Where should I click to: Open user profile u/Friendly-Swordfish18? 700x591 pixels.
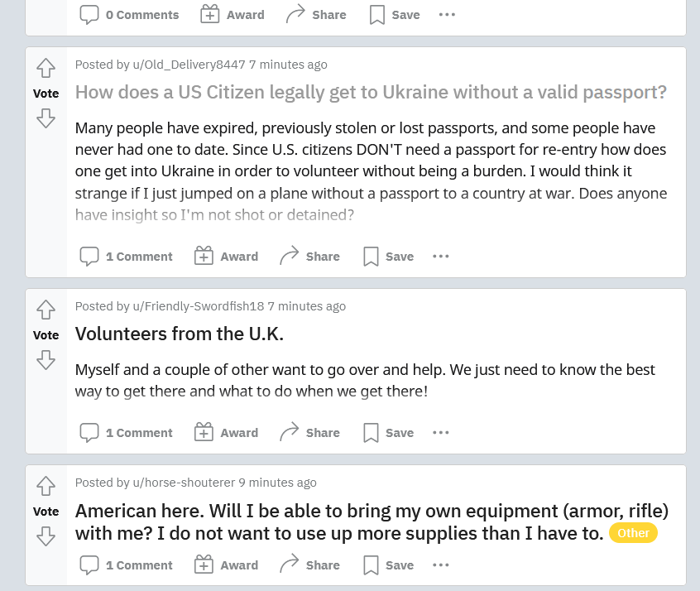click(x=198, y=306)
